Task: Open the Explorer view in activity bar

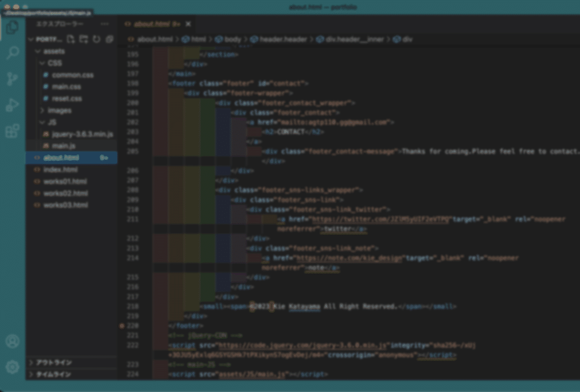Action: click(12, 28)
